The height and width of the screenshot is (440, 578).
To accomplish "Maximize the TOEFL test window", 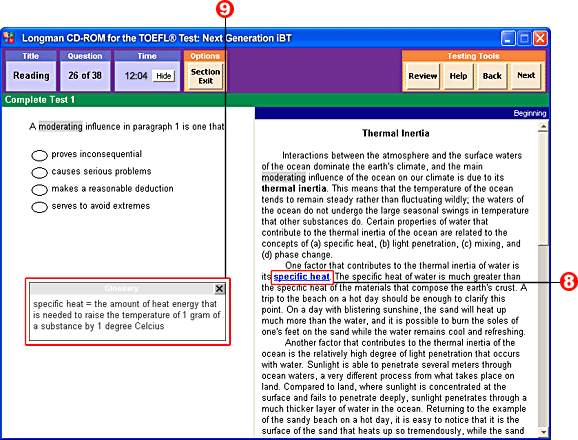I will click(524, 38).
